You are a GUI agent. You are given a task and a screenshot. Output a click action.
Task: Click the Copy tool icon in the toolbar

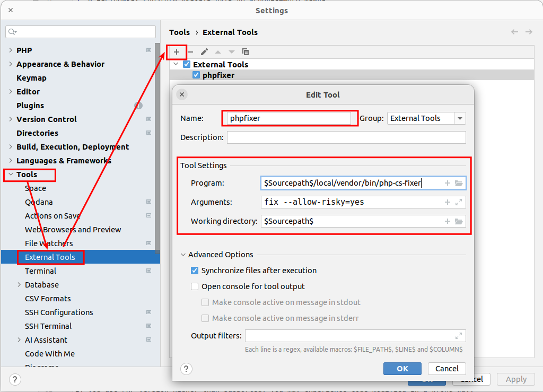(x=245, y=52)
